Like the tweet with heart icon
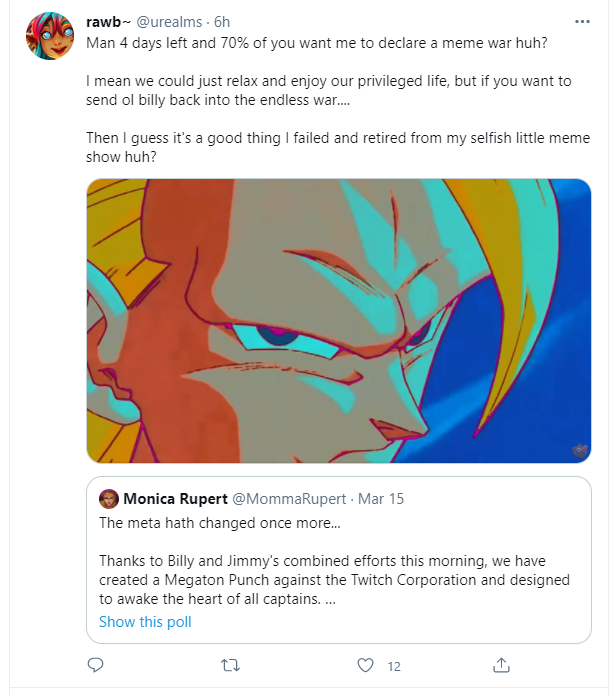This screenshot has width=614, height=696. (x=365, y=665)
